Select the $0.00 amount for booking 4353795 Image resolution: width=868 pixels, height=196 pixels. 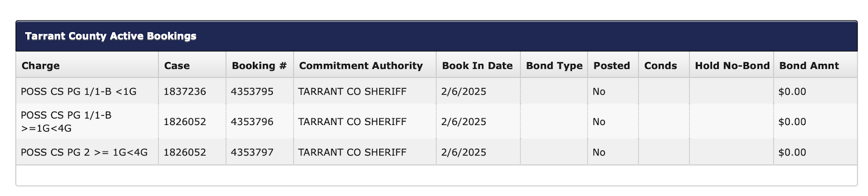point(792,92)
